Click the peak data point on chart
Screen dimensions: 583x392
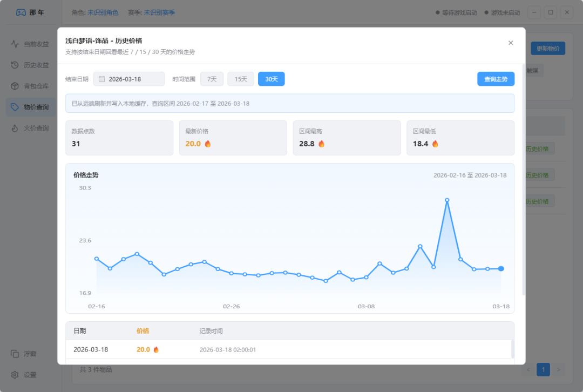pyautogui.click(x=447, y=200)
